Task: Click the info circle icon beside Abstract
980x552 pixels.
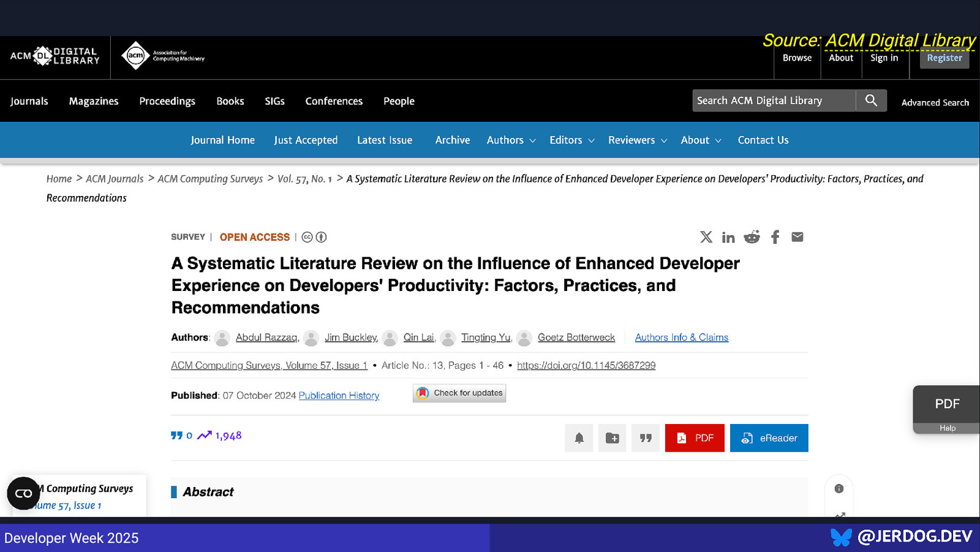Action: click(x=839, y=488)
